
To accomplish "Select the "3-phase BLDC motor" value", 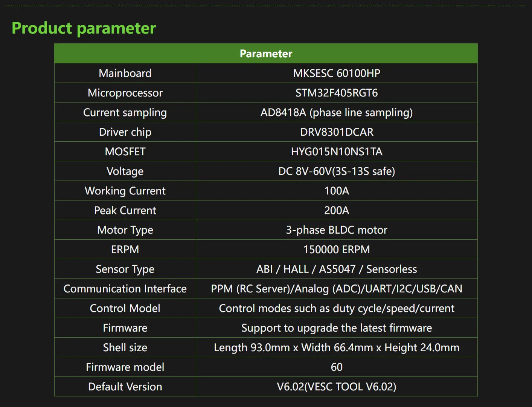I will (337, 230).
